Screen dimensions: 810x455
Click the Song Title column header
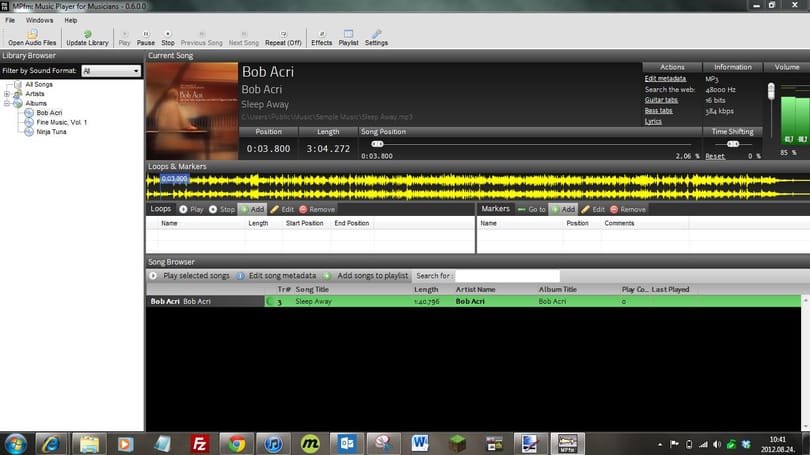(x=312, y=289)
